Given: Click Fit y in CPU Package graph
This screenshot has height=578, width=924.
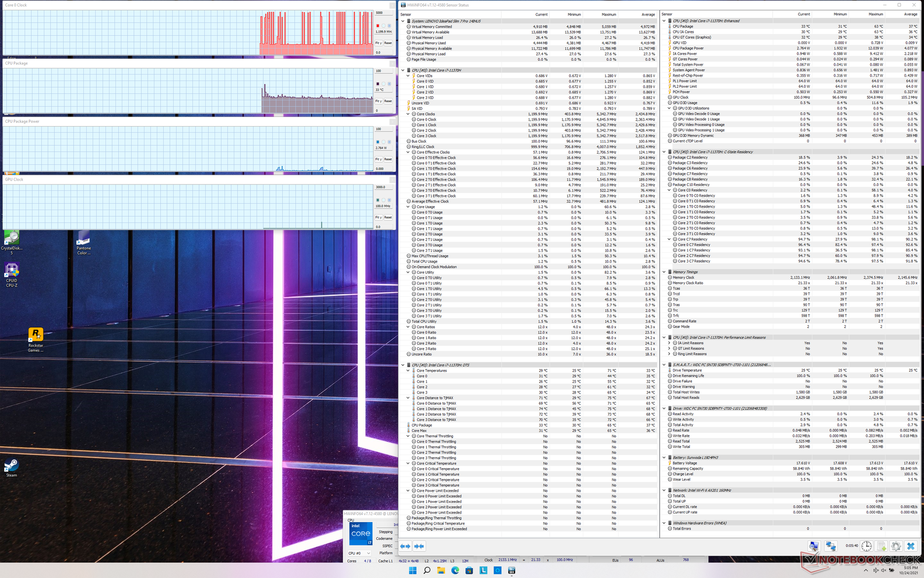Looking at the screenshot, I should (378, 101).
